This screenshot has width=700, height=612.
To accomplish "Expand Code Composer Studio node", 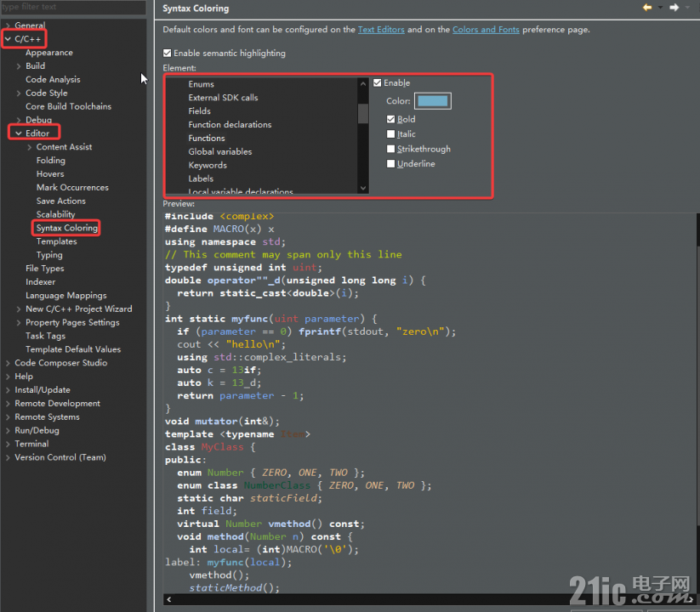I will [x=8, y=363].
